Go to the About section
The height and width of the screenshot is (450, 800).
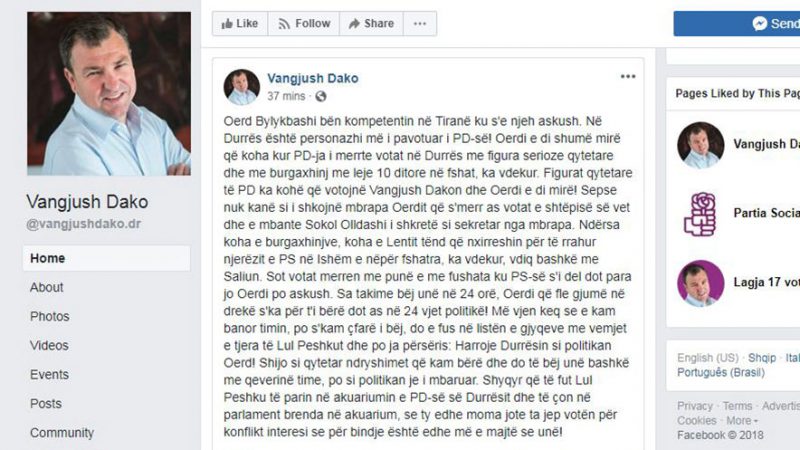pyautogui.click(x=46, y=287)
